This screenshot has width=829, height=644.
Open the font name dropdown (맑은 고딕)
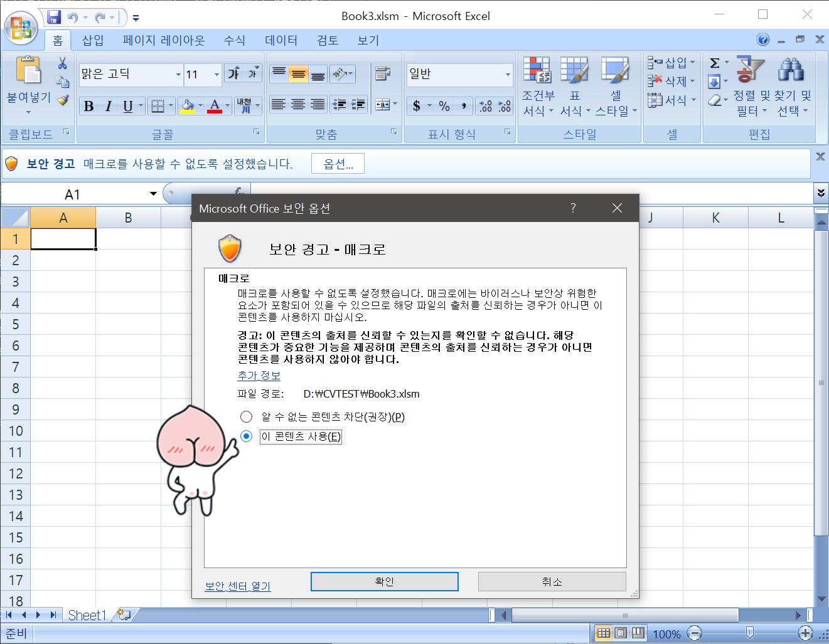(178, 75)
